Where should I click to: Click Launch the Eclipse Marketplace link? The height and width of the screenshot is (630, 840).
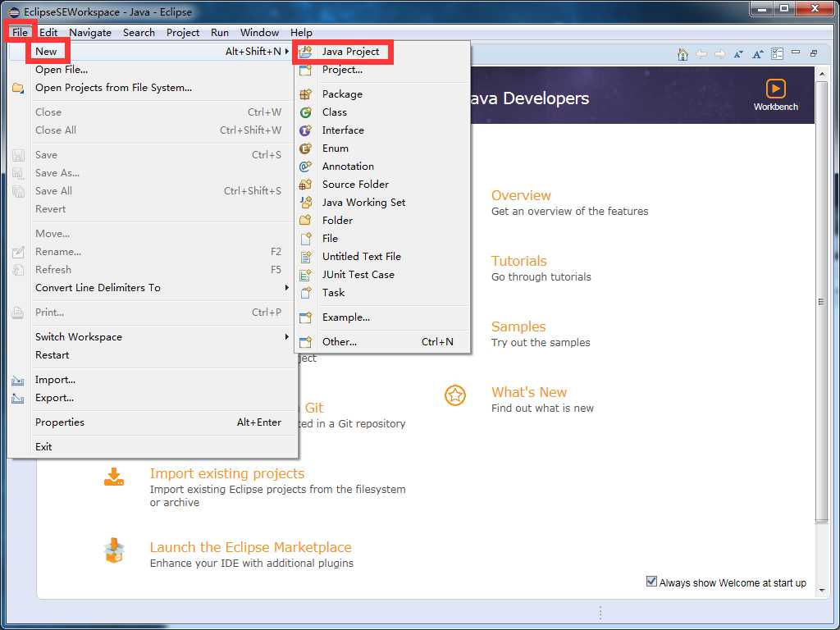pyautogui.click(x=251, y=547)
